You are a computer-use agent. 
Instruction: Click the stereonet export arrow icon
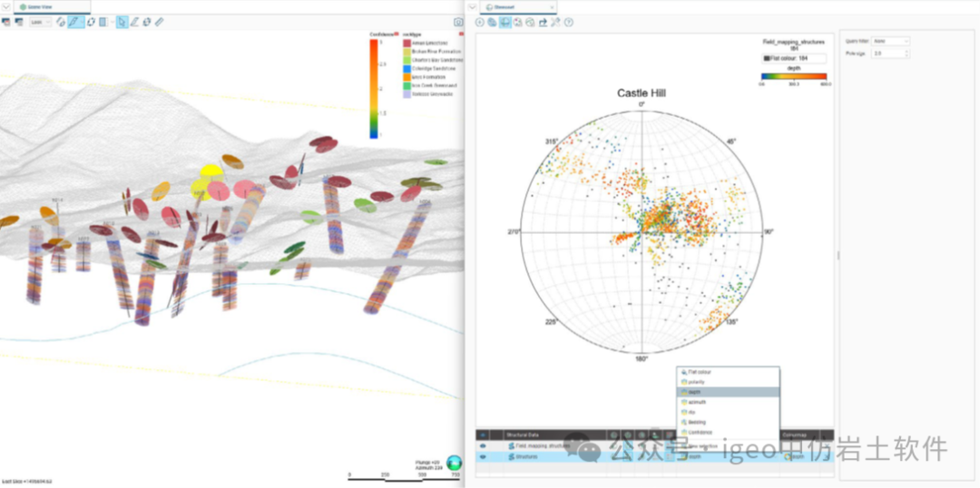[543, 22]
